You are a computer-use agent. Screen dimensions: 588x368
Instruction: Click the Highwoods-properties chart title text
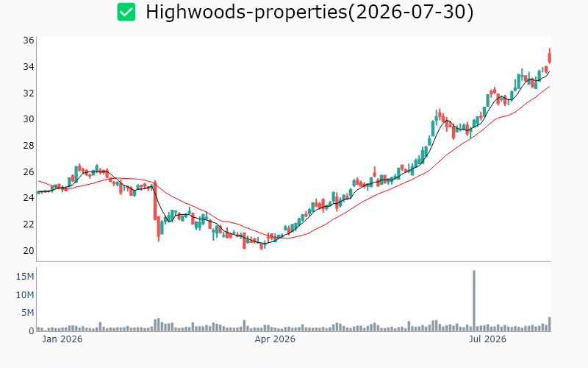309,12
